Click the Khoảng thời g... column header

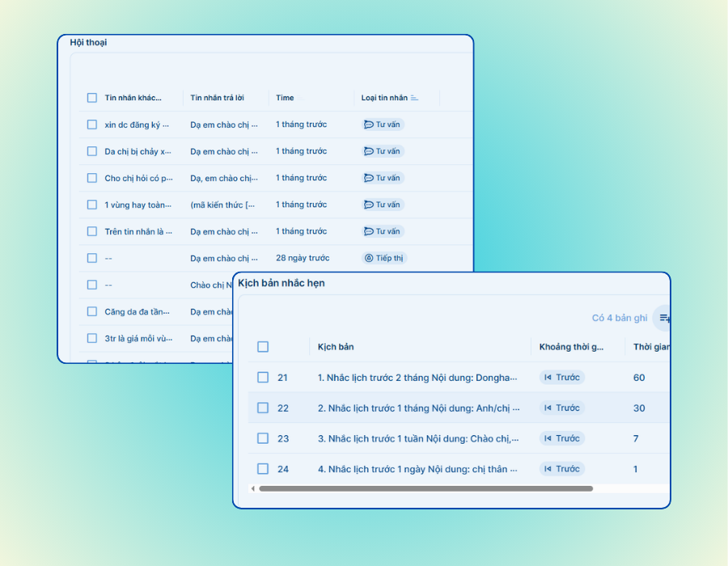pos(571,347)
